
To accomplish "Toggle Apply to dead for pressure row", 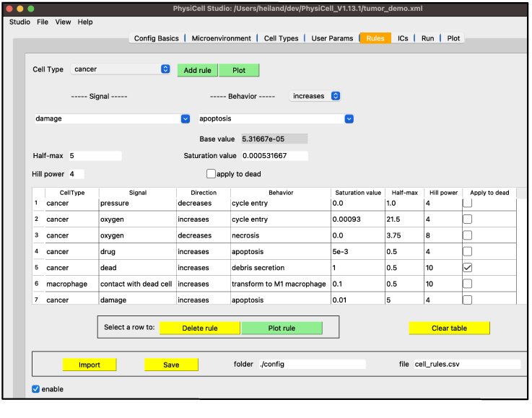I will 468,204.
